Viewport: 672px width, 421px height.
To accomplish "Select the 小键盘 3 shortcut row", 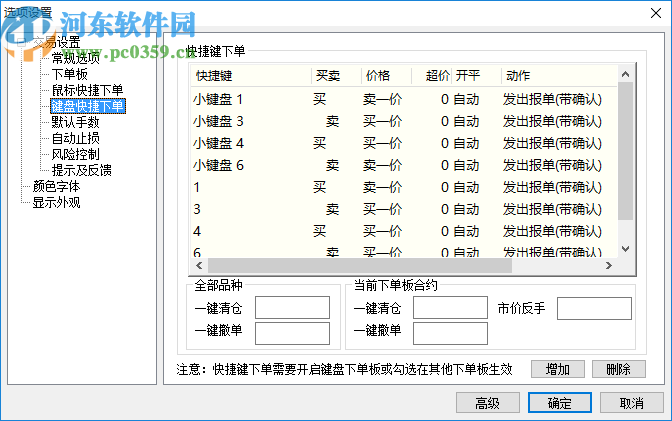I will [404, 121].
